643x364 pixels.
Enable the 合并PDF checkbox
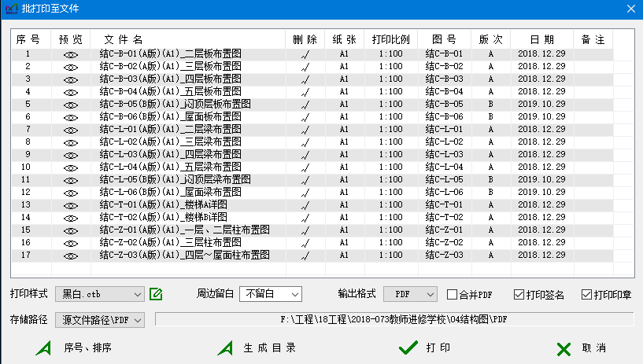pyautogui.click(x=453, y=295)
